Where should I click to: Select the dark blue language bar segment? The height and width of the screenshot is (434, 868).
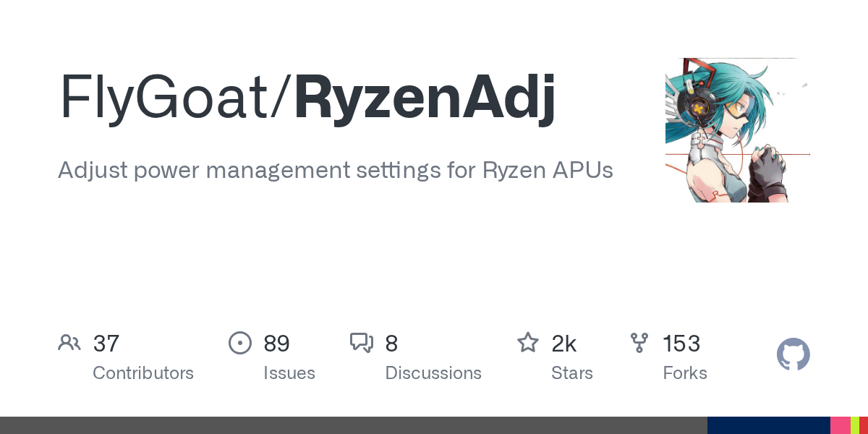(x=768, y=425)
